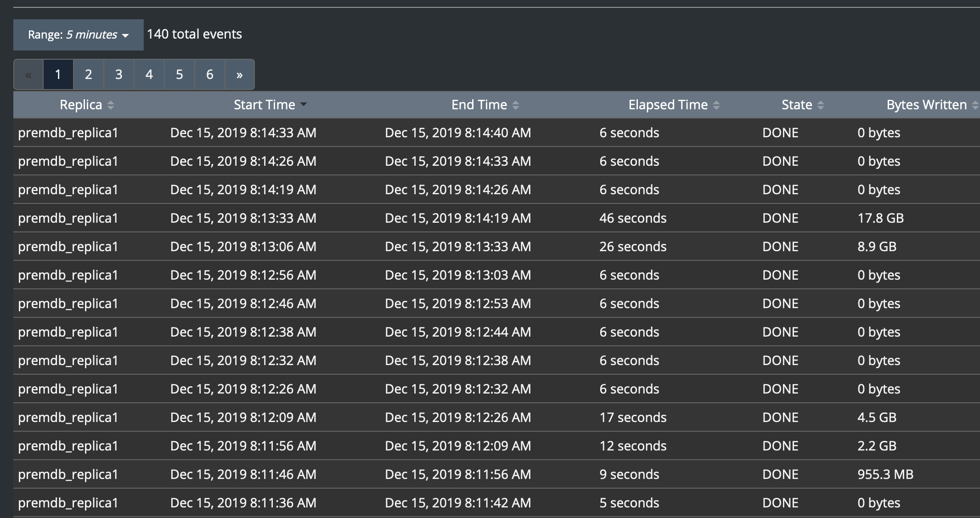The width and height of the screenshot is (980, 518).
Task: Select the row with 17.8 GB written
Action: click(880, 218)
